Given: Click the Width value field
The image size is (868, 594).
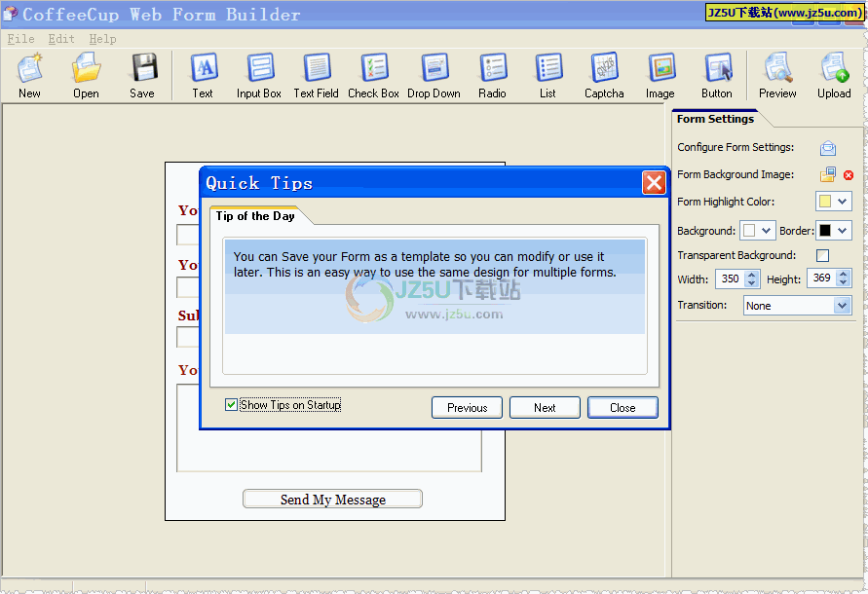Looking at the screenshot, I should 731,278.
